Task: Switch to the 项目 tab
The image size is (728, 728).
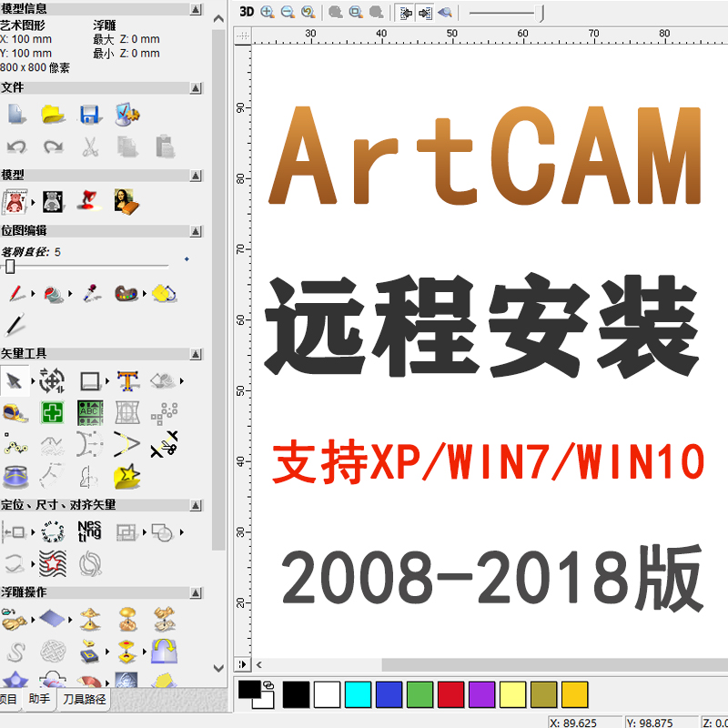Action: (x=8, y=699)
